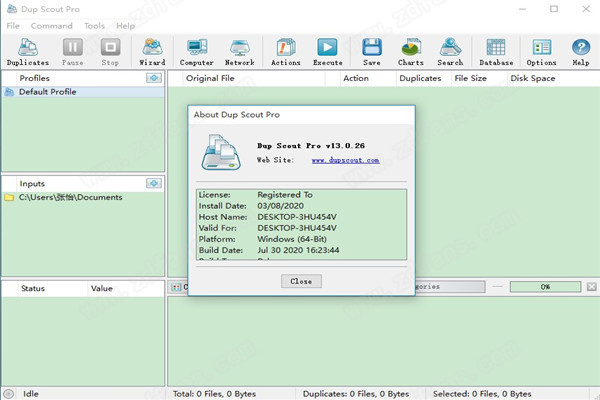The height and width of the screenshot is (400, 600).
Task: Click the Duplicates toolbar icon
Action: point(27,50)
